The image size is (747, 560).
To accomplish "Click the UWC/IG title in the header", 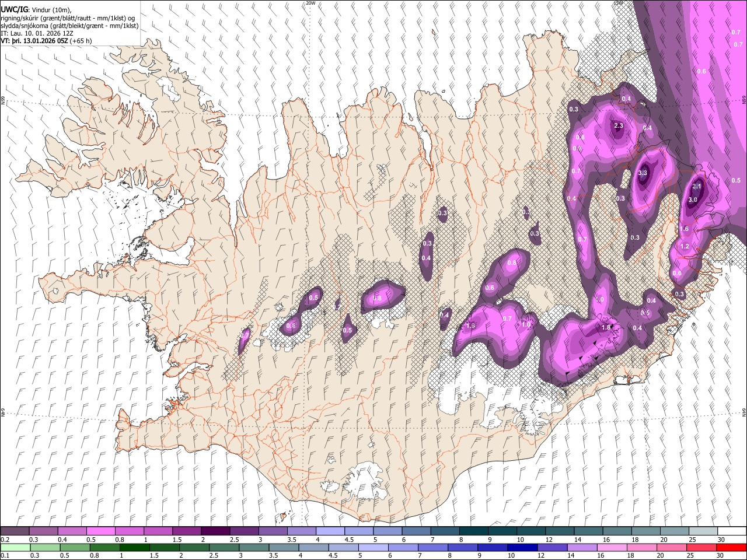I will (14, 9).
